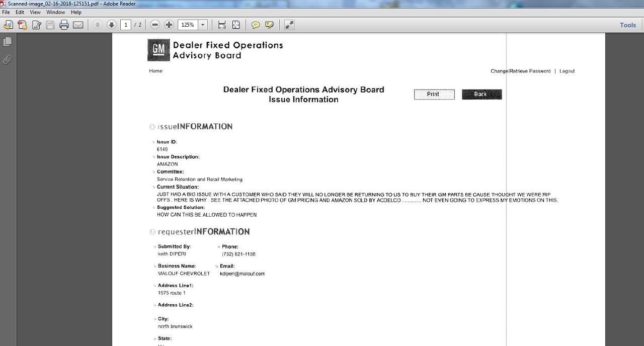Switch to Read Mode view
The width and height of the screenshot is (644, 346).
click(289, 25)
